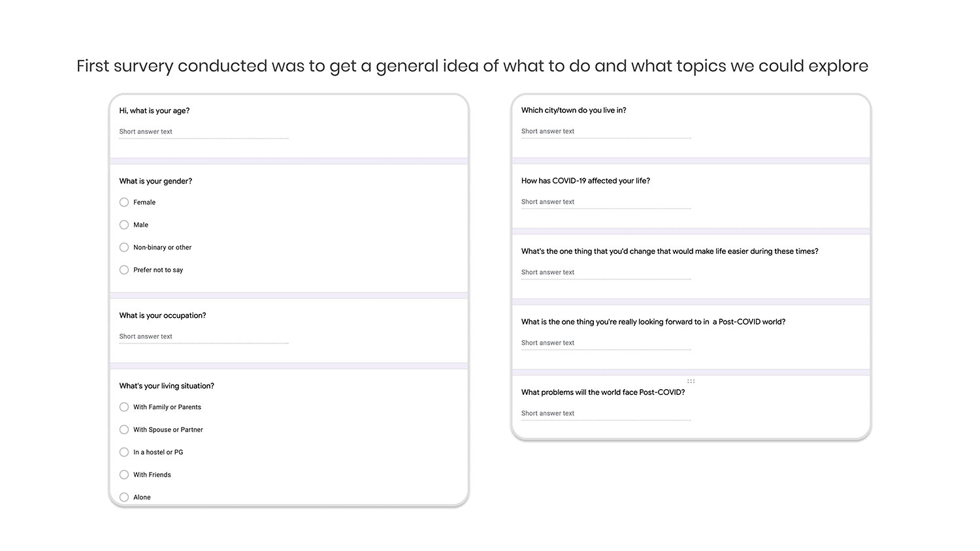Select the Female gender option
980x551 pixels.
tap(124, 202)
